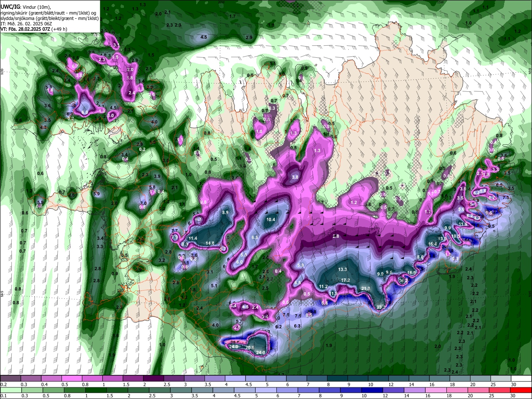Pick the deep blue swatch labeled 10 in bottom legend row
The image size is (532, 399).
372,390
